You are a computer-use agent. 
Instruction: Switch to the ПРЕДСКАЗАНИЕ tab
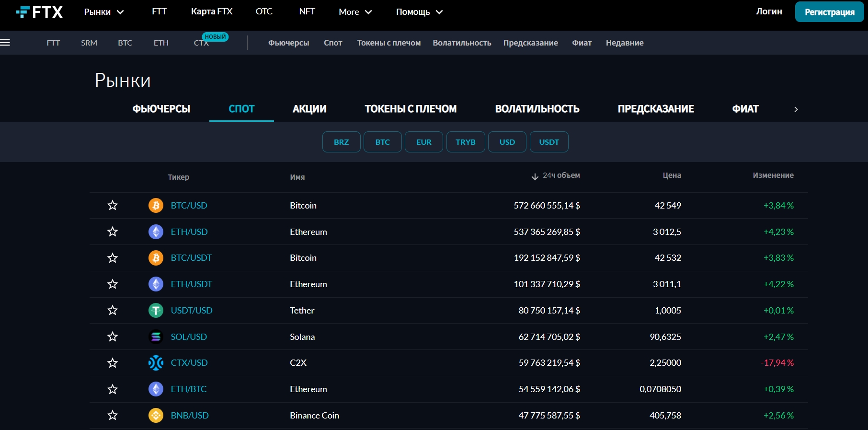[656, 109]
